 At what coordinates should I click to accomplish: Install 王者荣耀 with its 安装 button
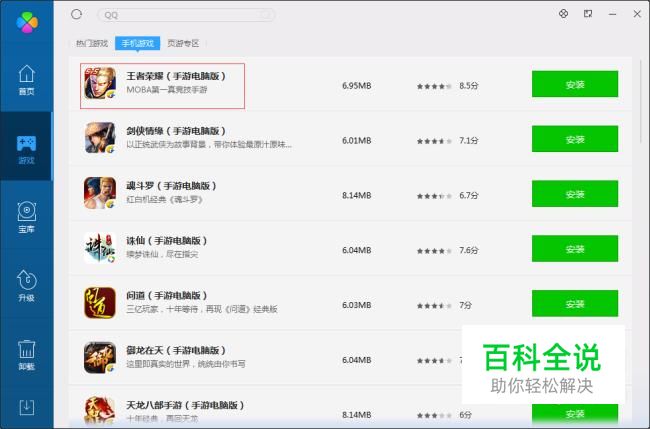[x=575, y=84]
